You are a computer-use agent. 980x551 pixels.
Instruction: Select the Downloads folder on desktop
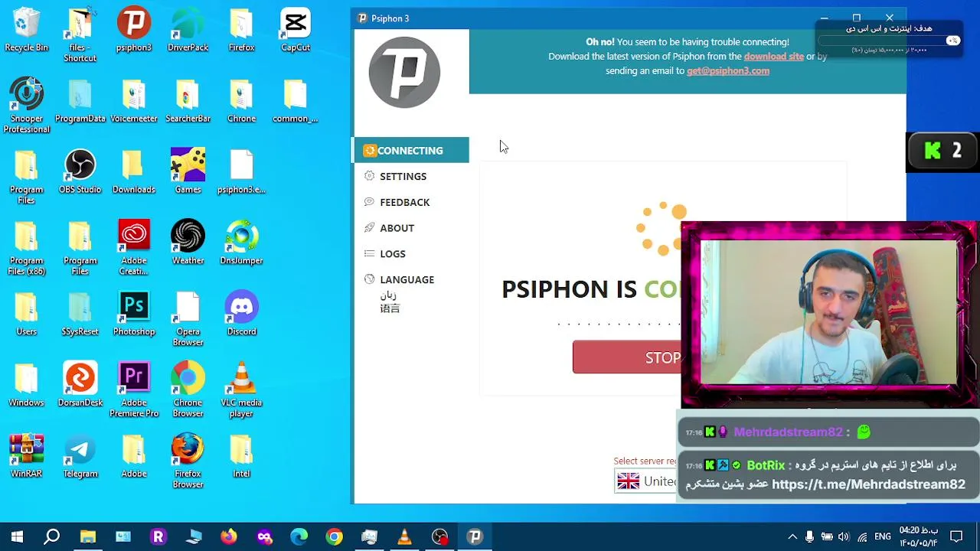click(134, 172)
